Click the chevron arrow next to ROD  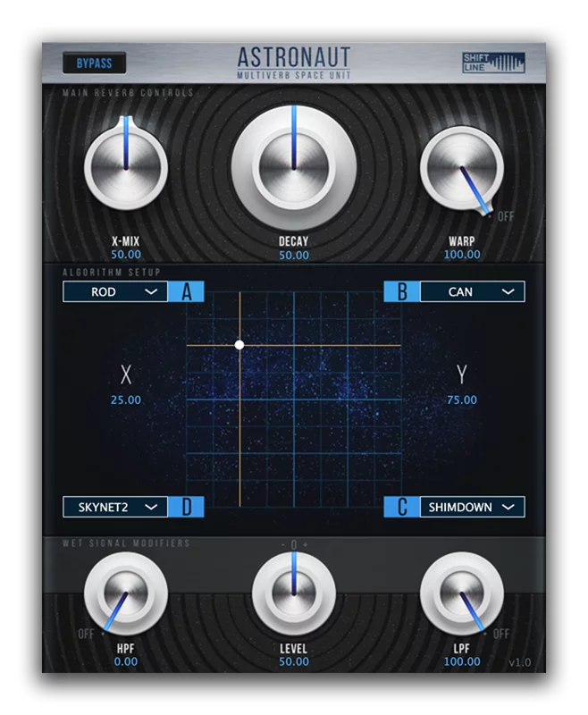pyautogui.click(x=151, y=291)
